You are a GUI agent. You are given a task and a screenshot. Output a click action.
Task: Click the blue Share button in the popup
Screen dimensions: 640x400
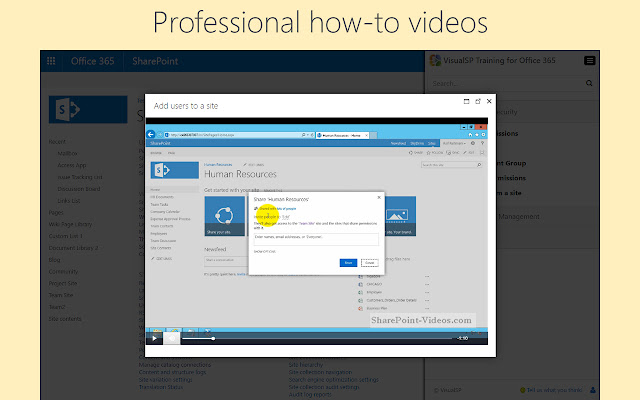coord(348,263)
